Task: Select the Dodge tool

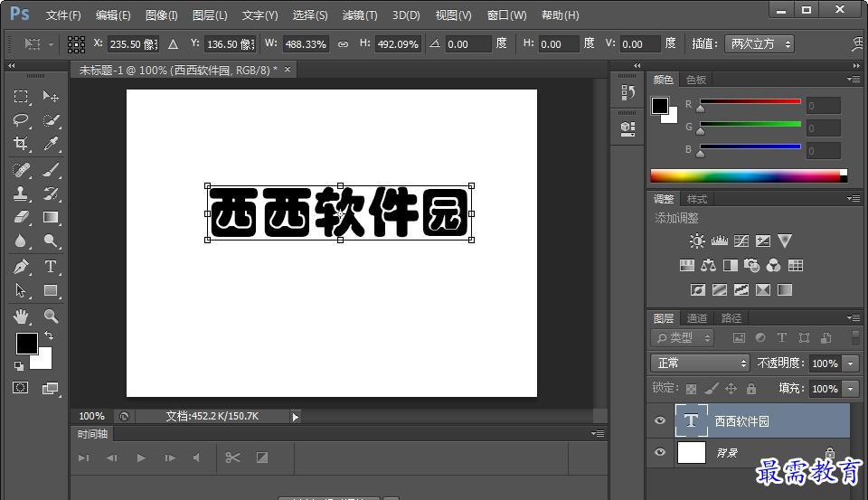Action: tap(51, 241)
